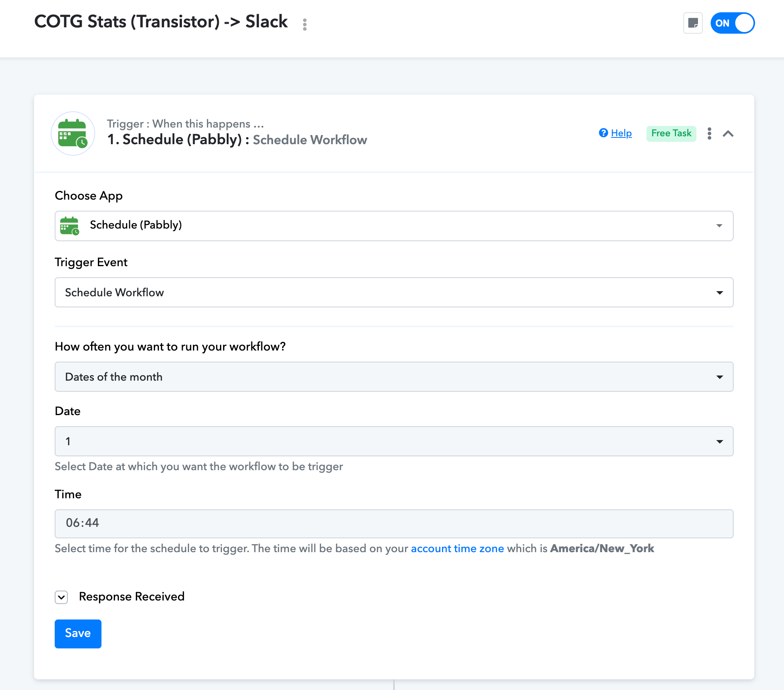The image size is (784, 690).
Task: Open the Trigger Event dropdown
Action: (x=394, y=292)
